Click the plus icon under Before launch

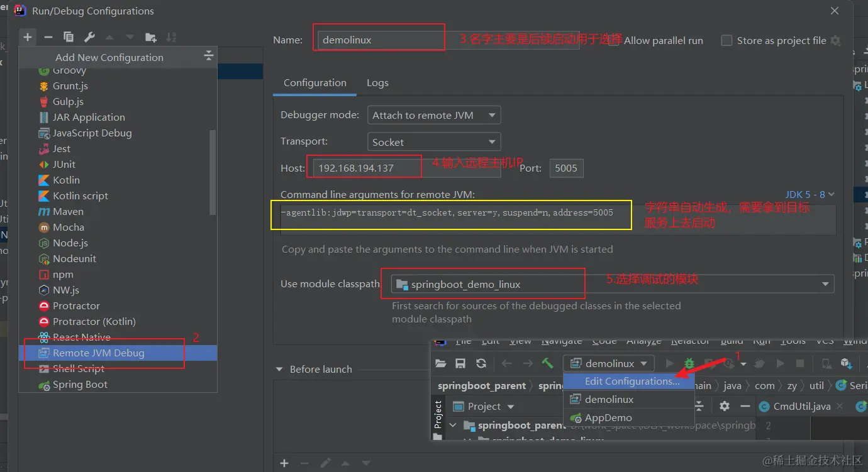click(x=284, y=463)
